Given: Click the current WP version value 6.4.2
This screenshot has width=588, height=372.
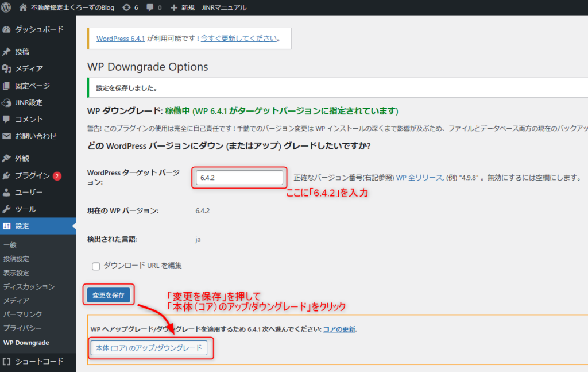Looking at the screenshot, I should pyautogui.click(x=203, y=211).
